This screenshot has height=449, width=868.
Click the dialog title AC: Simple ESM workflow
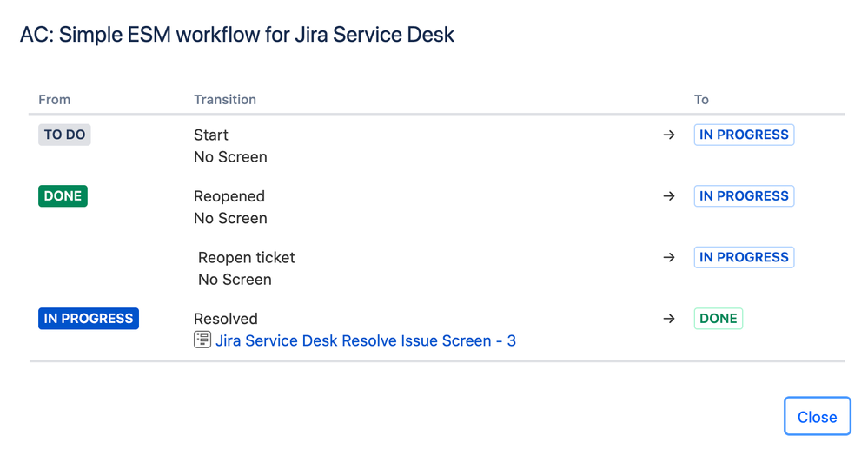click(237, 35)
